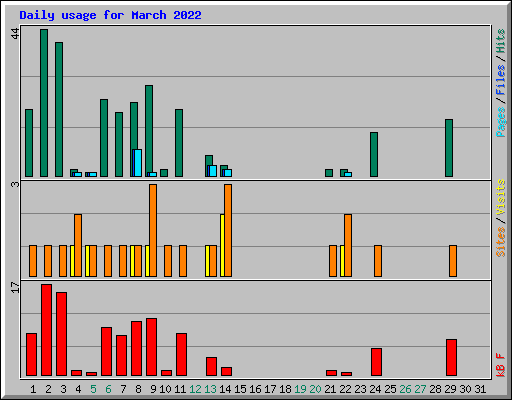The height and width of the screenshot is (400, 512).
Task: Click the orange 'Sites' legend label
Action: tap(501, 242)
